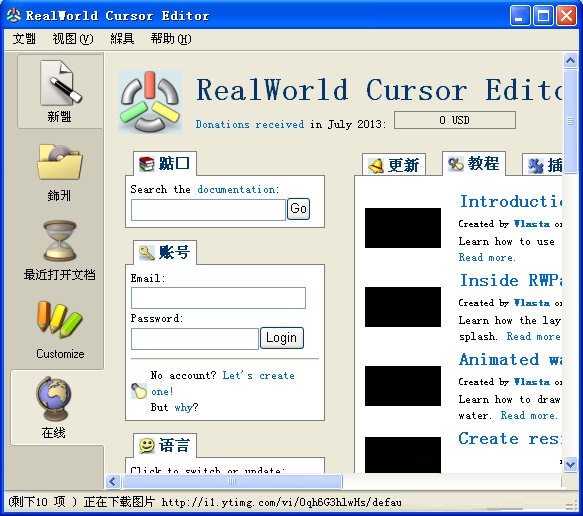Open the Customize pencils icon
Image resolution: width=583 pixels, height=516 pixels.
click(x=60, y=320)
